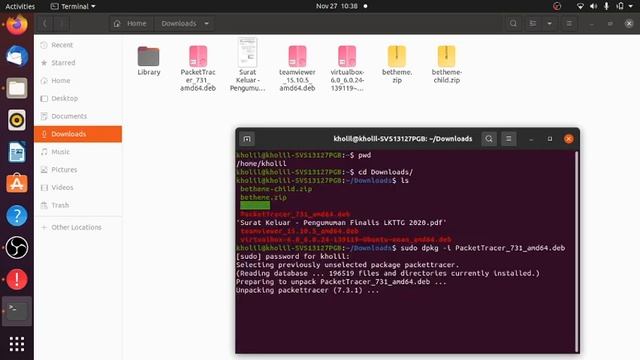Click the new tab icon in Terminal
This screenshot has height=360, width=640.
click(x=247, y=139)
